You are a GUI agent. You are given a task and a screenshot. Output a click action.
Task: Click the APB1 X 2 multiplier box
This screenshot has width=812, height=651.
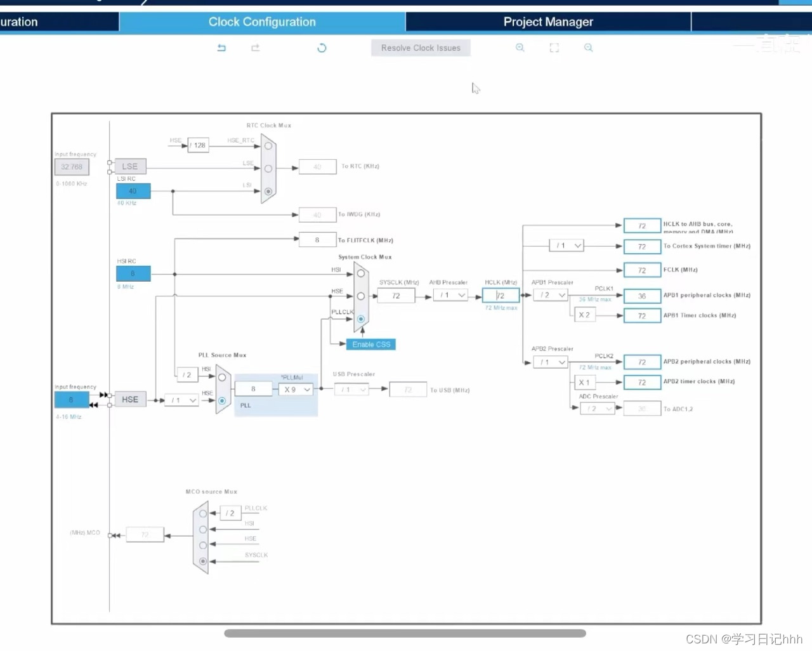click(585, 315)
